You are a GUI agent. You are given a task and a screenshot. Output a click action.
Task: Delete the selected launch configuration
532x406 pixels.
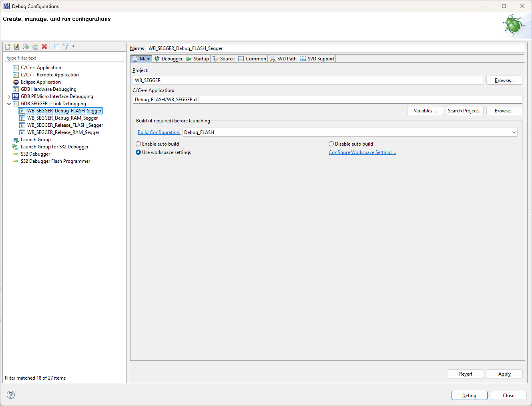coord(44,46)
